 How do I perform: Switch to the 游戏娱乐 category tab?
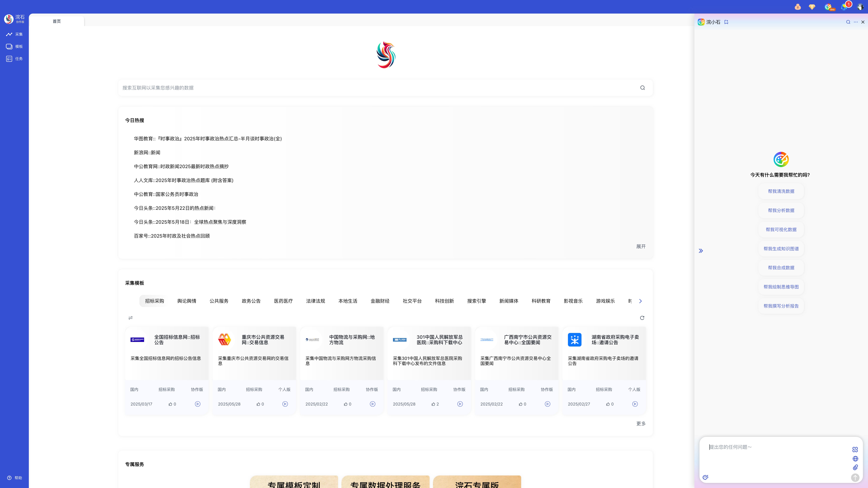[x=605, y=301]
